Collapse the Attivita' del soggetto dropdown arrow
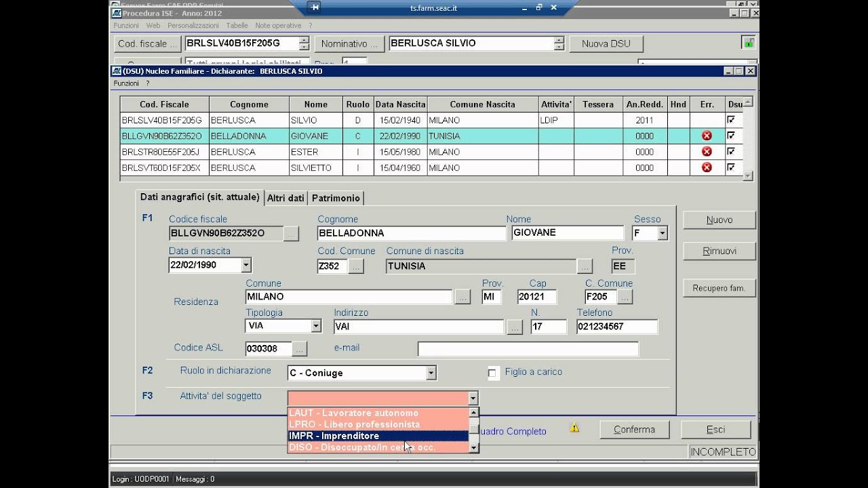Image resolution: width=868 pixels, height=488 pixels. tap(473, 398)
